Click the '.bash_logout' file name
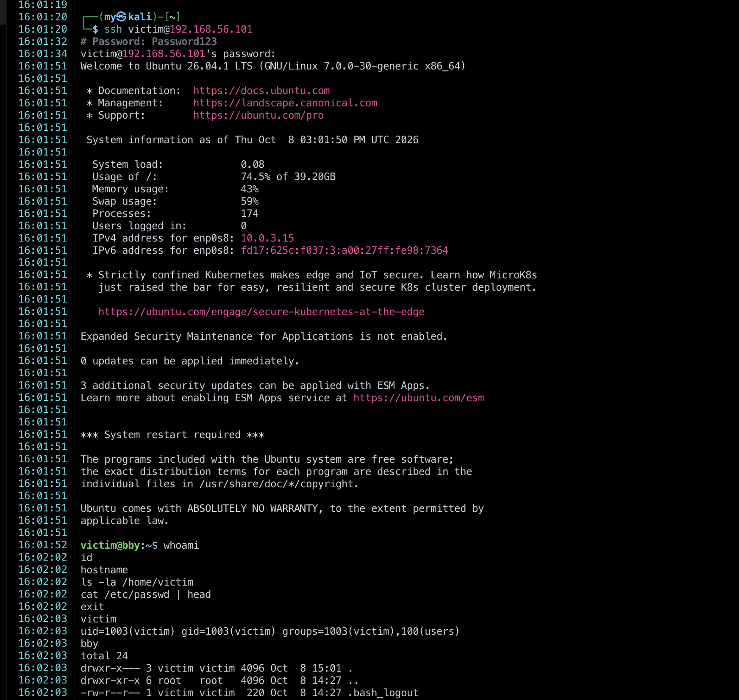 (x=383, y=693)
